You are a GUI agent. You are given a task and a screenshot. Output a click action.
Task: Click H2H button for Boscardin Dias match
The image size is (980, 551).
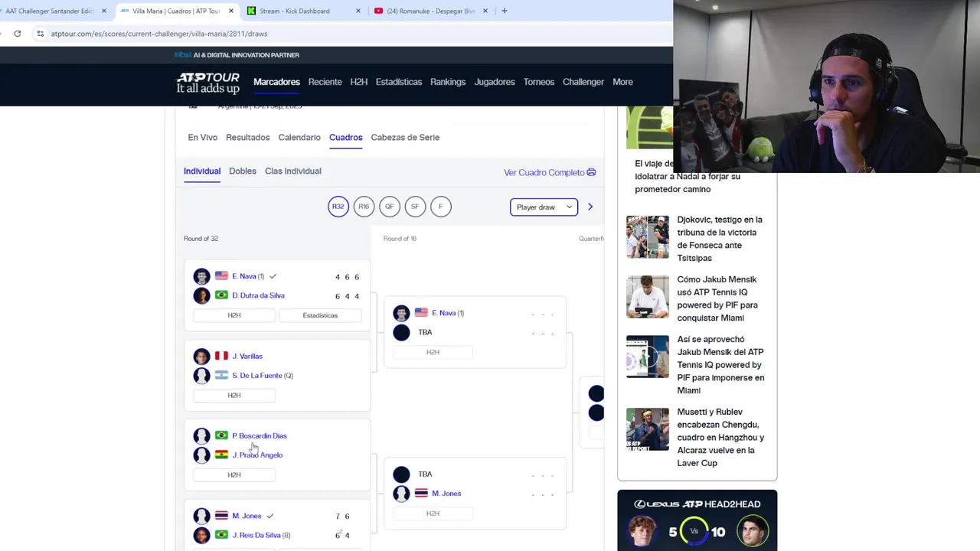coord(234,474)
